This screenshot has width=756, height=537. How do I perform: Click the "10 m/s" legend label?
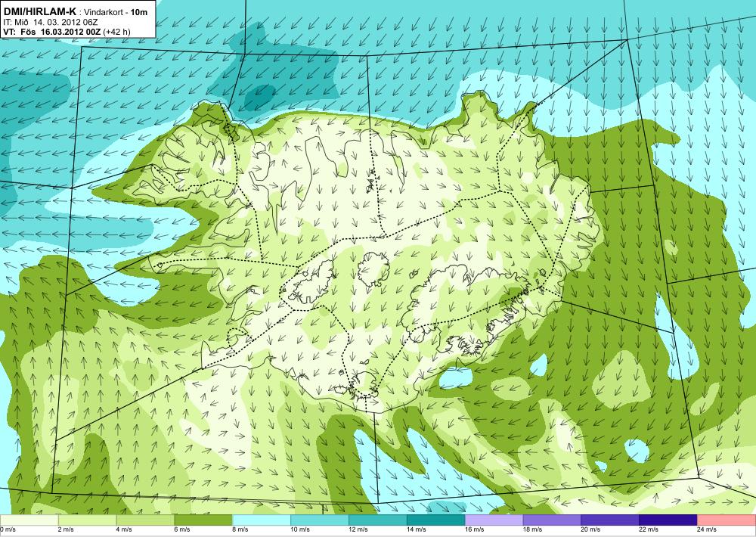click(x=300, y=529)
